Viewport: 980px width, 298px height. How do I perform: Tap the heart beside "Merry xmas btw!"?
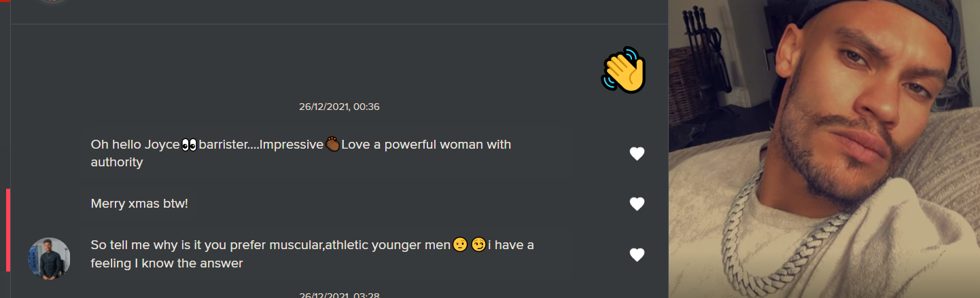pyautogui.click(x=637, y=204)
